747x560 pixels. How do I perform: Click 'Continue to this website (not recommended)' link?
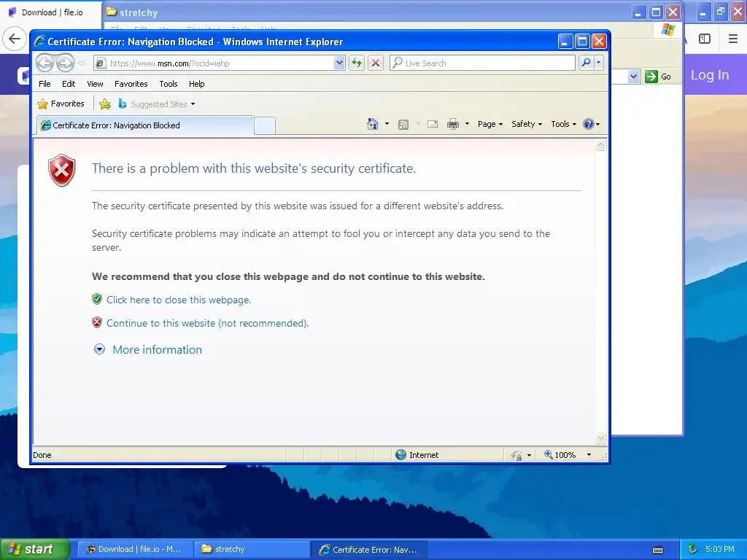tap(208, 323)
